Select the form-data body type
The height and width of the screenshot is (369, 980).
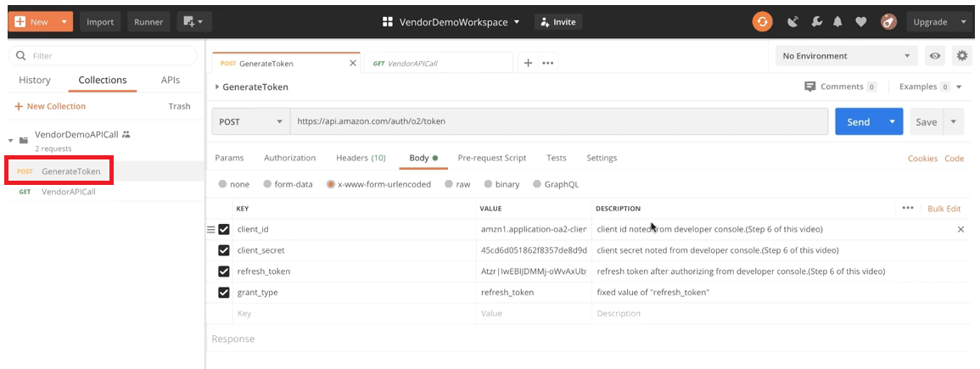pyautogui.click(x=267, y=184)
